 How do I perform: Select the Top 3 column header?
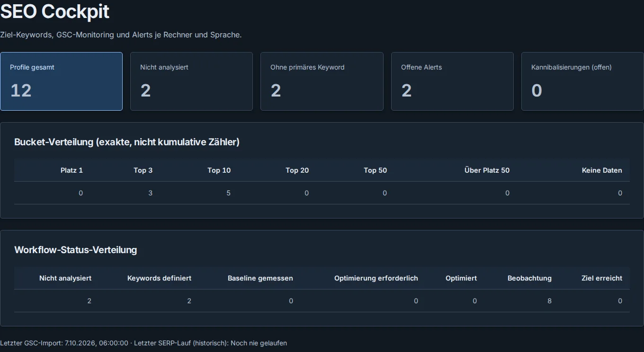[143, 170]
